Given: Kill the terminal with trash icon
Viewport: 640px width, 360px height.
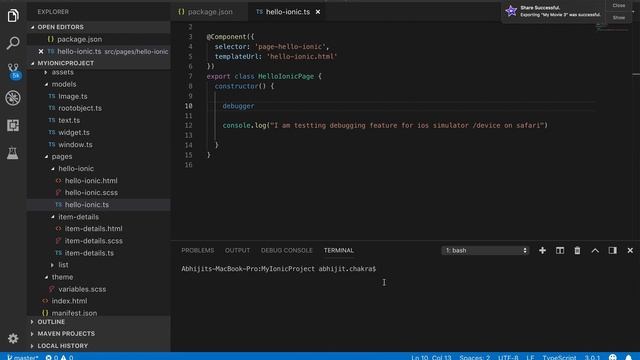Looking at the screenshot, I should pyautogui.click(x=577, y=250).
